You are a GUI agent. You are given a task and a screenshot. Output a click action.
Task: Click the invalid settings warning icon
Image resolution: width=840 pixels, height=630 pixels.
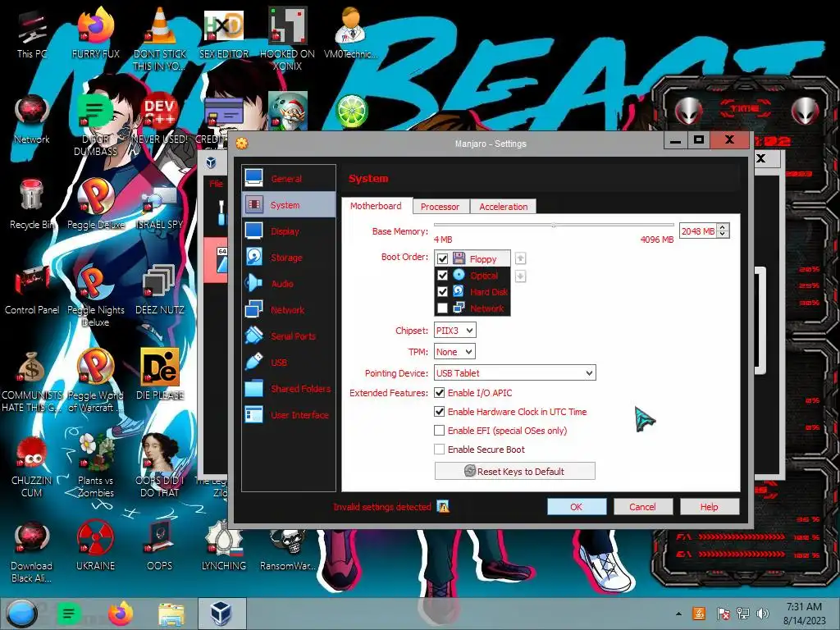pos(443,507)
